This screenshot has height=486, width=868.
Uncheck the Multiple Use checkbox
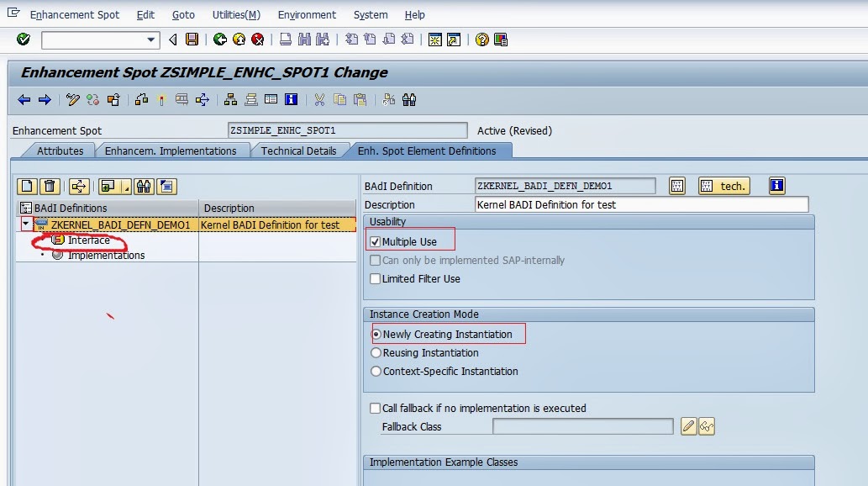coord(376,240)
